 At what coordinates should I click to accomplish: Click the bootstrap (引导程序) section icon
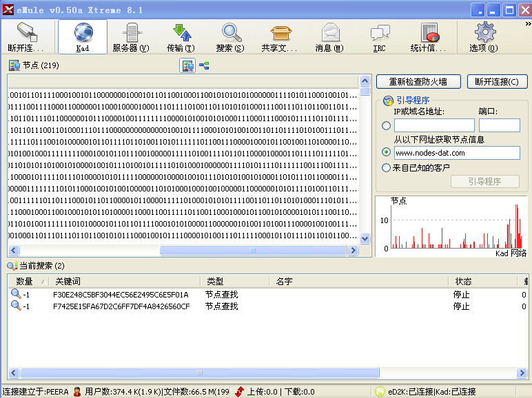pos(388,101)
